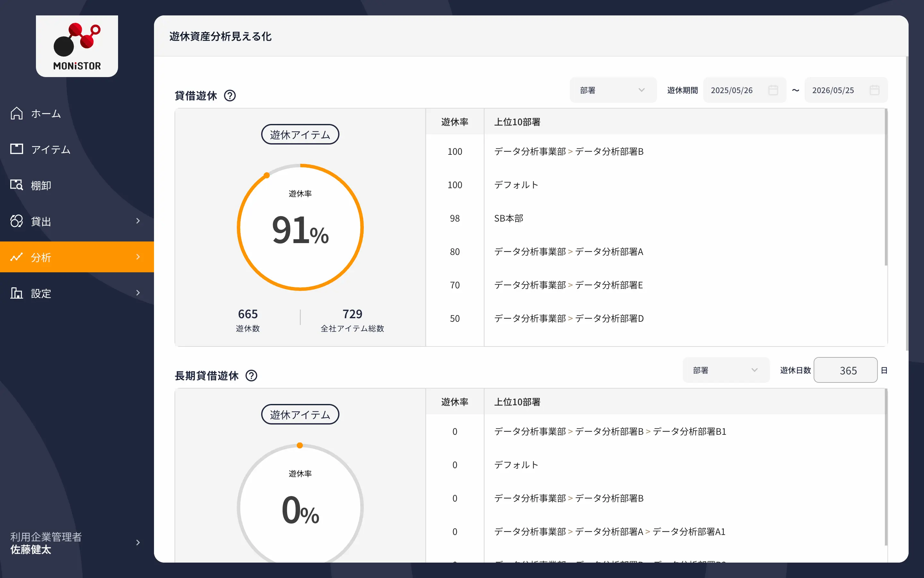This screenshot has height=578, width=924.
Task: Open calendar icon for 2025/05/26 date
Action: 773,90
